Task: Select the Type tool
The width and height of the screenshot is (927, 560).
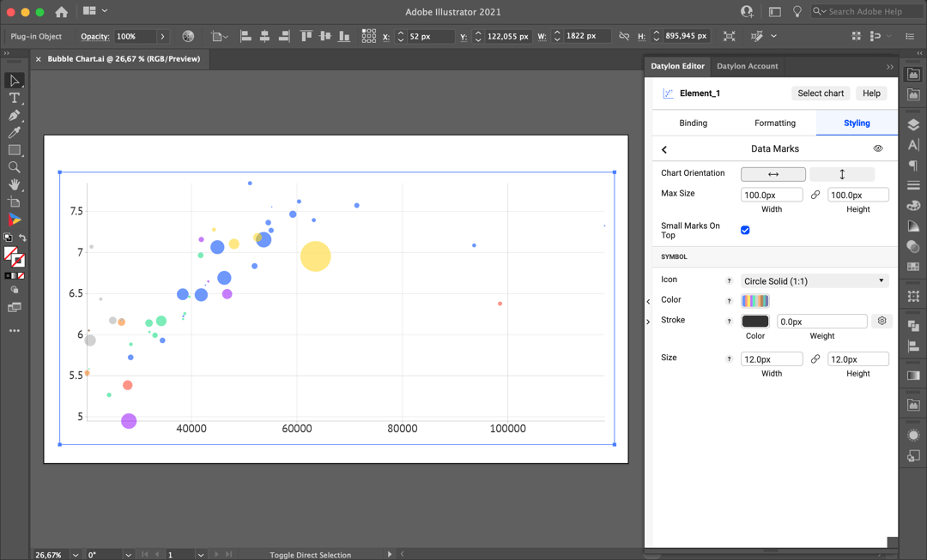Action: [x=14, y=98]
